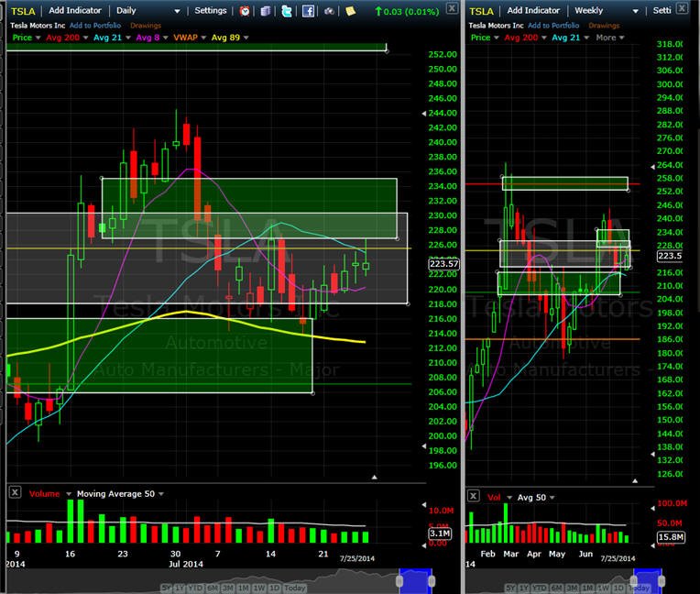Click TSLA ticker symbol in weekly chart
The width and height of the screenshot is (700, 594).
pos(481,11)
